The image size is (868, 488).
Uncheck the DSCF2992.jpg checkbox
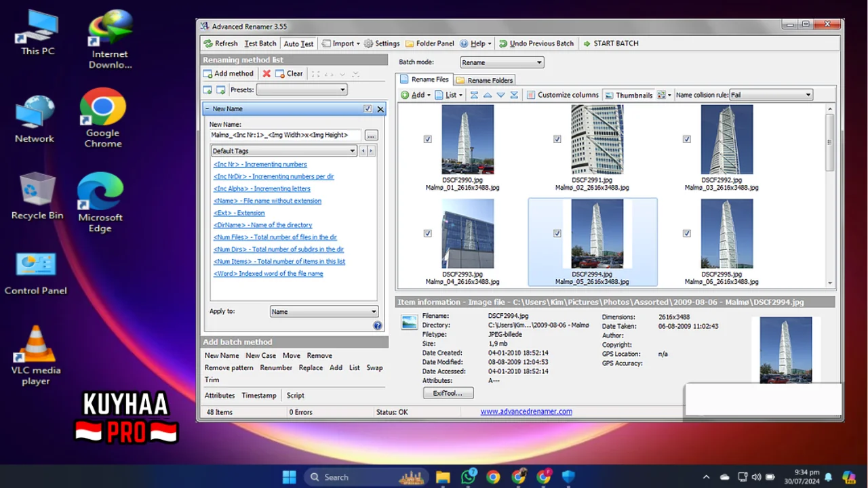click(x=687, y=139)
